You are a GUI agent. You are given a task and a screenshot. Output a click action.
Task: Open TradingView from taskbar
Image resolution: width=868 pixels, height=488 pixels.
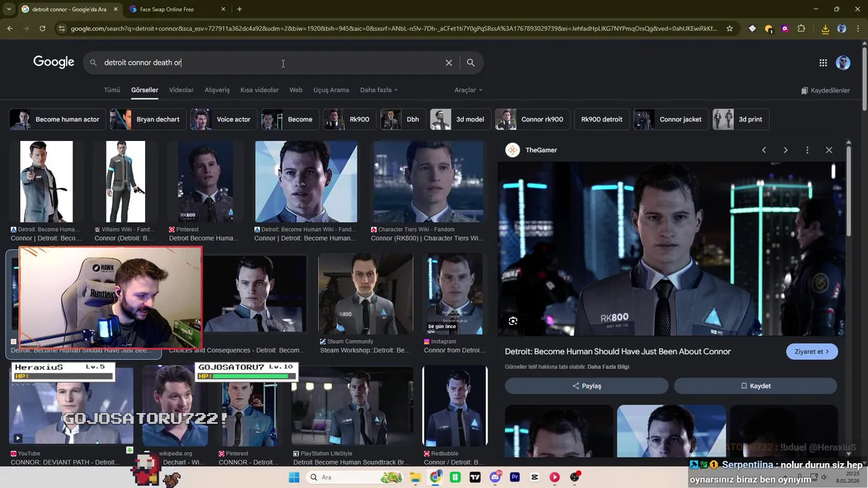(475, 477)
